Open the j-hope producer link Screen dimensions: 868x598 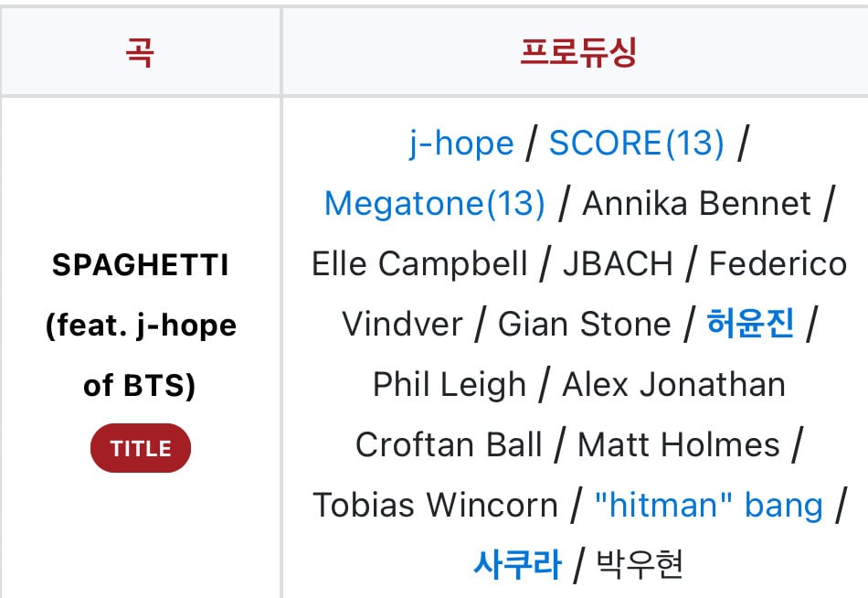[x=460, y=144]
